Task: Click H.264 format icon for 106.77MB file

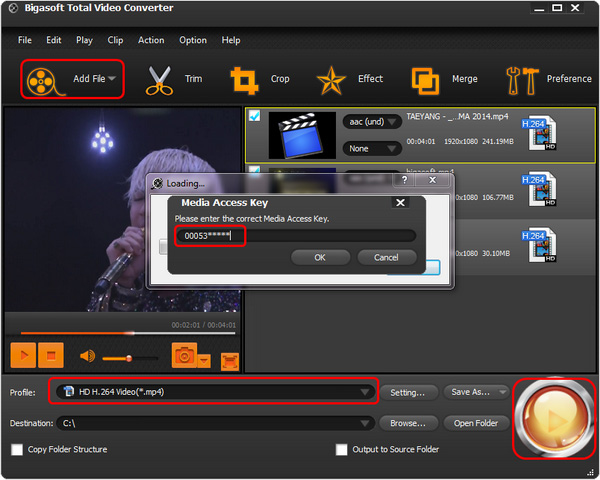Action: tap(540, 189)
